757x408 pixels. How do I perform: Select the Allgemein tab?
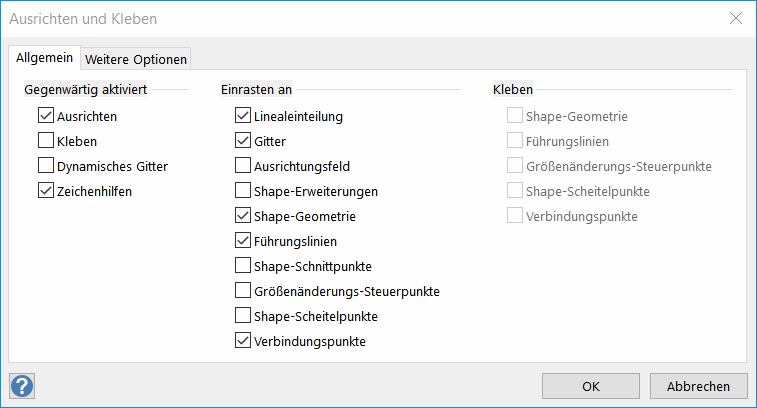click(x=44, y=58)
